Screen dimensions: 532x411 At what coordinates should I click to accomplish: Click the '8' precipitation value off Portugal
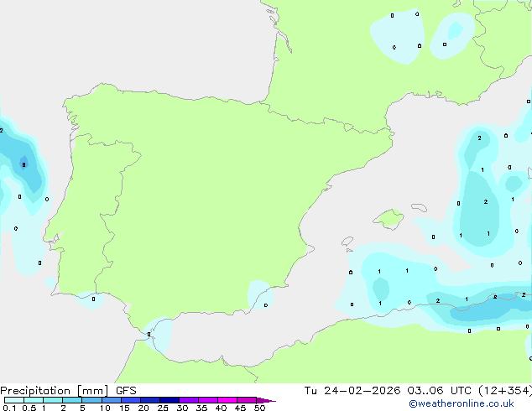pyautogui.click(x=23, y=165)
